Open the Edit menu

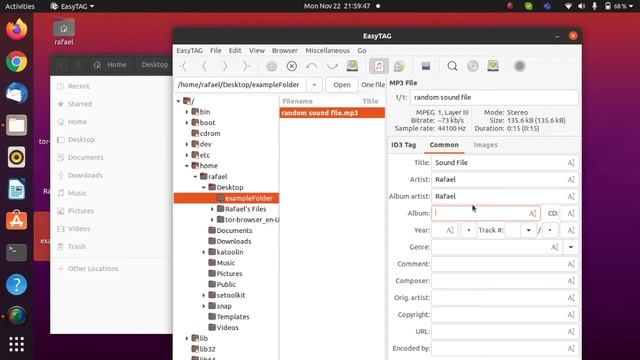pos(235,51)
